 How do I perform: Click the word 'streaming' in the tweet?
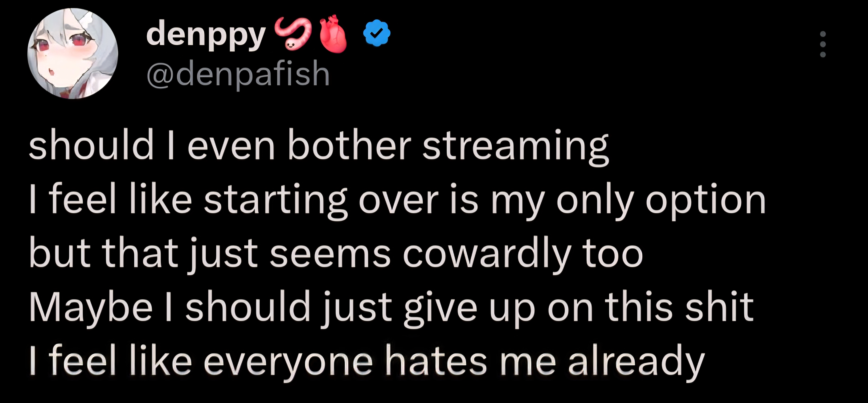pyautogui.click(x=516, y=147)
